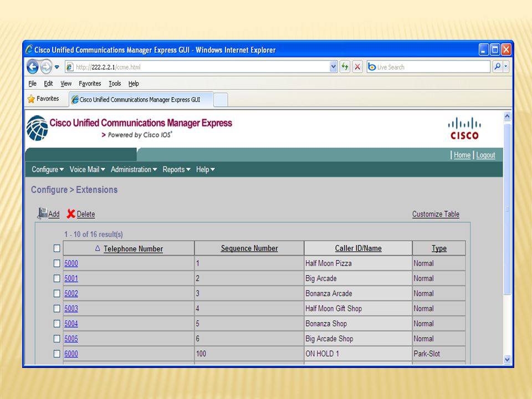Open extension 5005 link
The height and width of the screenshot is (399, 532).
click(x=71, y=339)
